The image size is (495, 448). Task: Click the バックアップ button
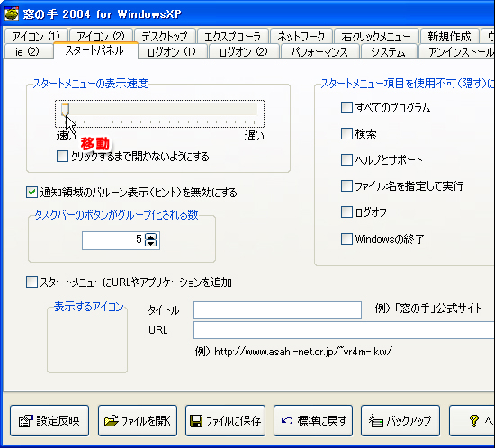pyautogui.click(x=400, y=420)
